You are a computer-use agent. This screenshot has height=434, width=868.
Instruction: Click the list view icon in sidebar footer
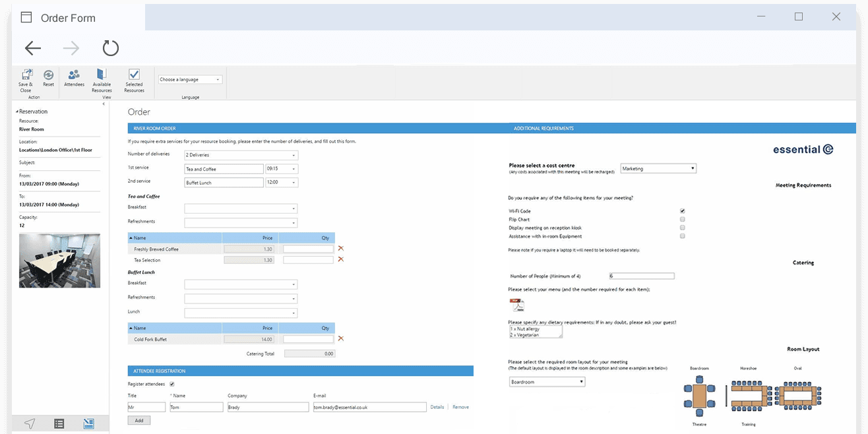[x=59, y=423]
